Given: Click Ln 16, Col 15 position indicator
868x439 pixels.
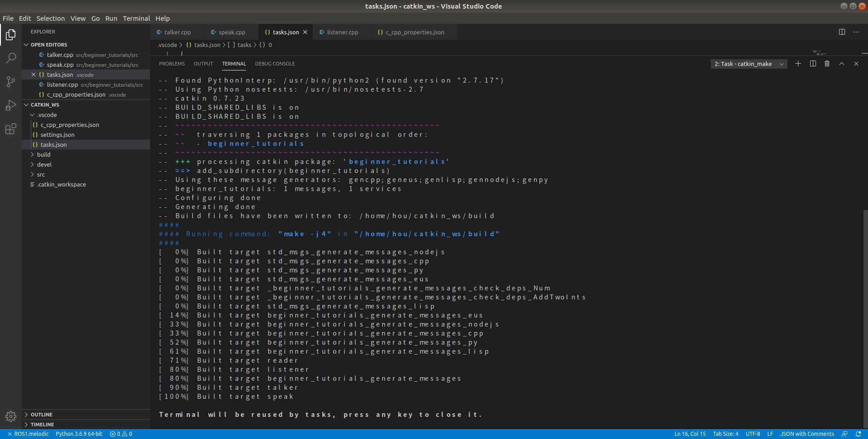Looking at the screenshot, I should coord(690,434).
